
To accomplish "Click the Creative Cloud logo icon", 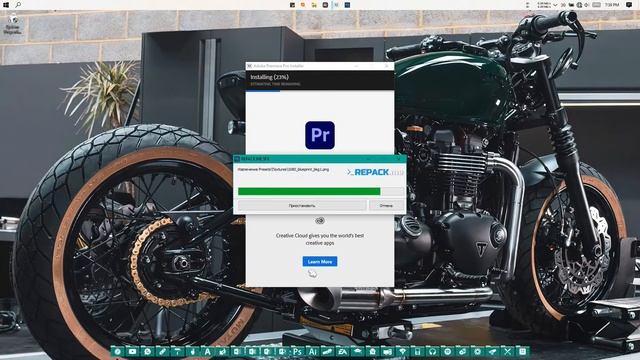I will (320, 221).
